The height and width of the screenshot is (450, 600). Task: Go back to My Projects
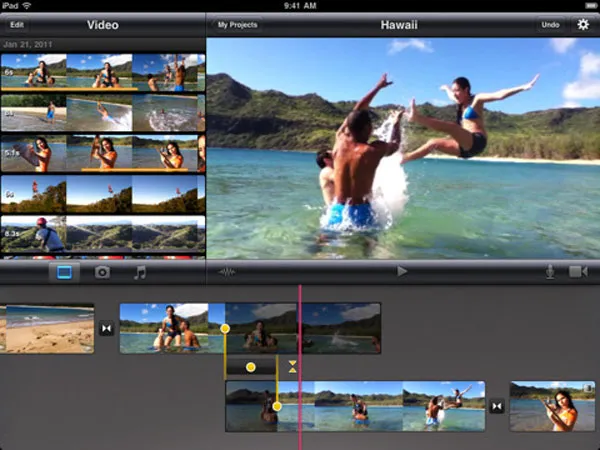[237, 24]
